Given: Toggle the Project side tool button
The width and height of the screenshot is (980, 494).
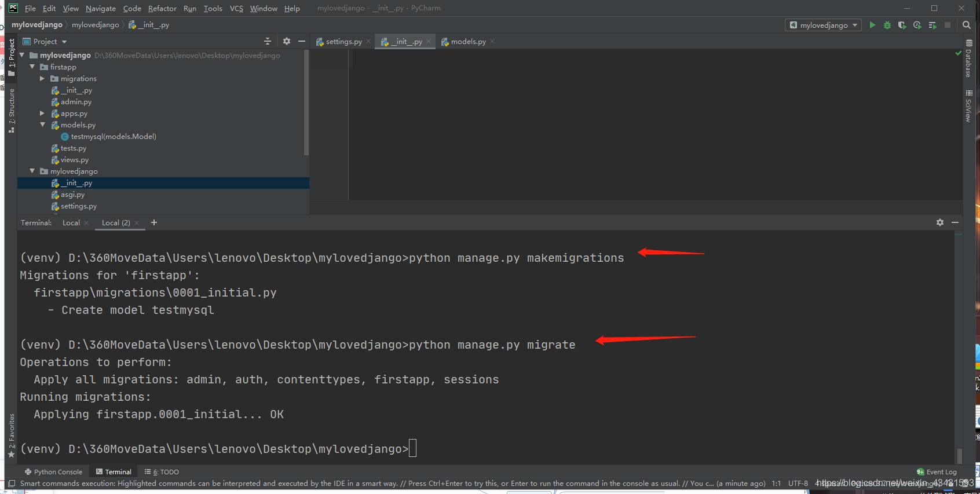Looking at the screenshot, I should click(12, 57).
